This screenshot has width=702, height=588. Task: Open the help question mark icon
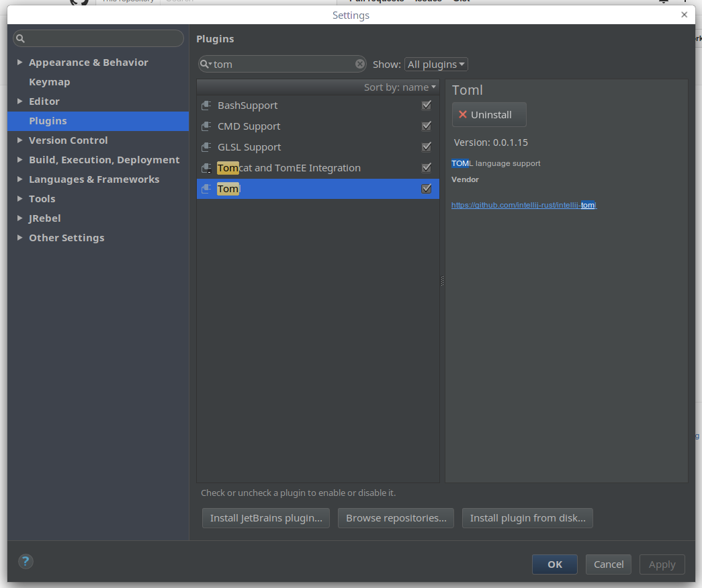pos(26,561)
